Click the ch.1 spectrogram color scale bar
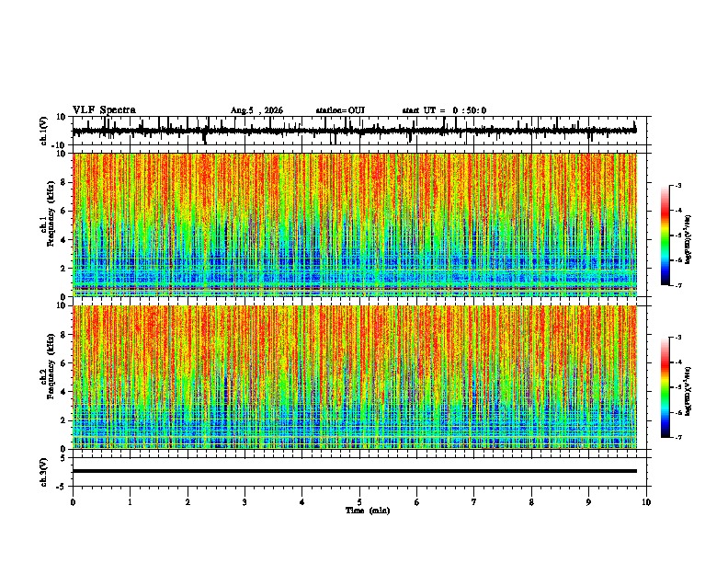 665,236
